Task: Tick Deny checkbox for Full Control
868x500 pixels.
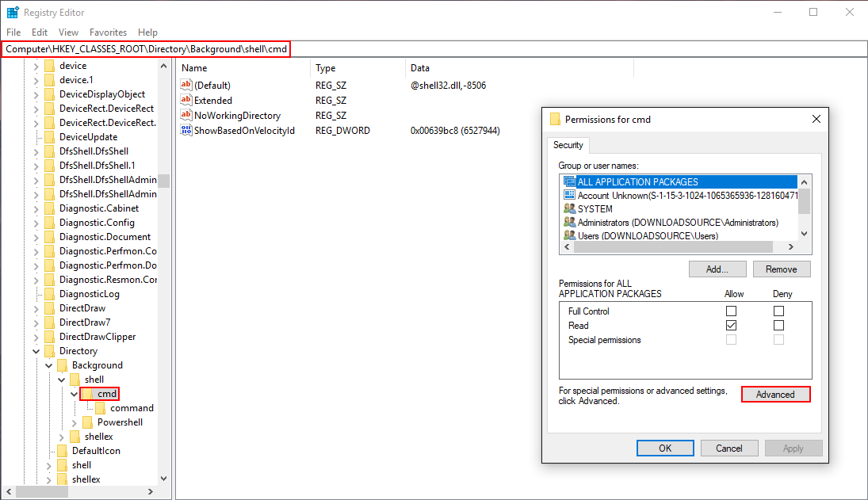Action: (779, 311)
